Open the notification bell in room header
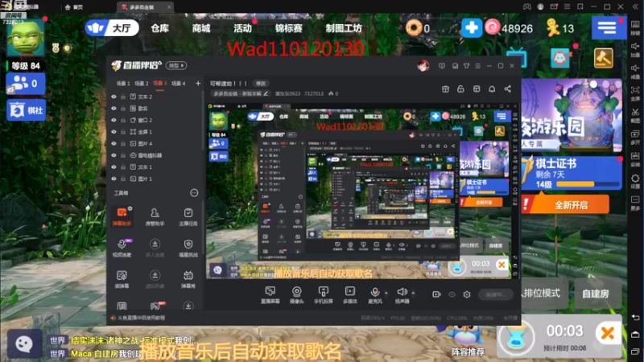644x362 pixels. [492, 89]
